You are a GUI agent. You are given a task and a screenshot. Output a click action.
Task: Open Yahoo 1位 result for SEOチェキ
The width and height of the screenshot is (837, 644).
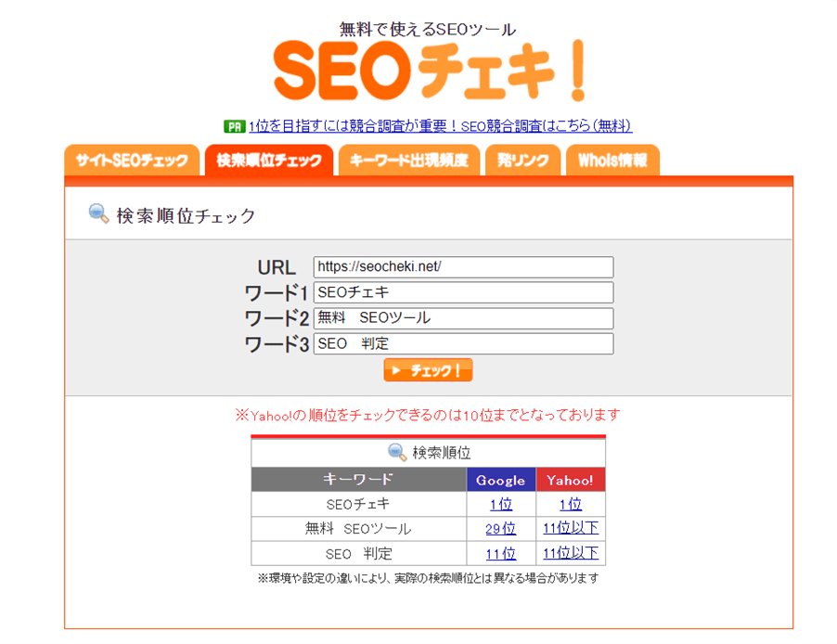coord(571,504)
